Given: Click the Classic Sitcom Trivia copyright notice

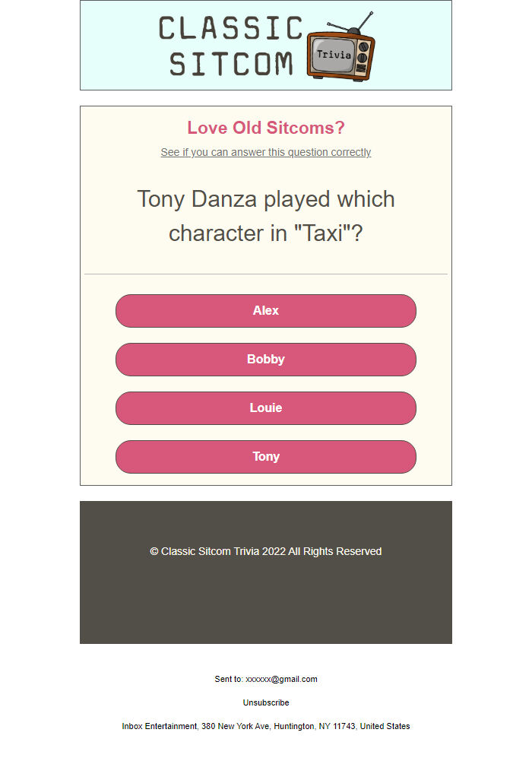Looking at the screenshot, I should click(x=266, y=551).
